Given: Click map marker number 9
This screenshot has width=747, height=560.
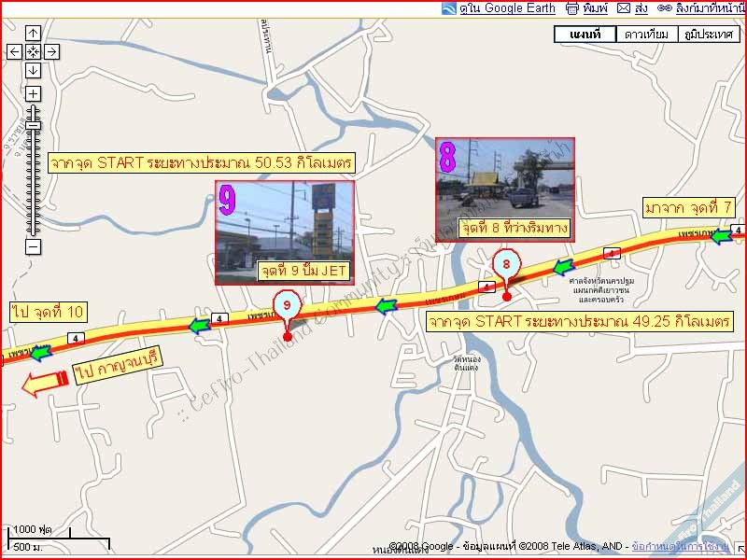Looking at the screenshot, I should (x=288, y=306).
